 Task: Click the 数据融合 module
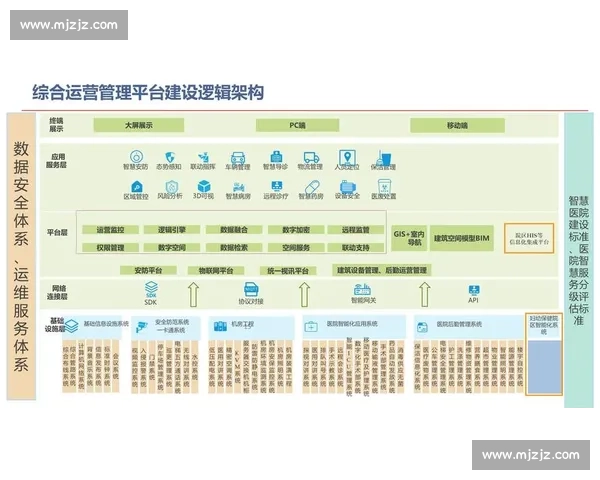(234, 230)
